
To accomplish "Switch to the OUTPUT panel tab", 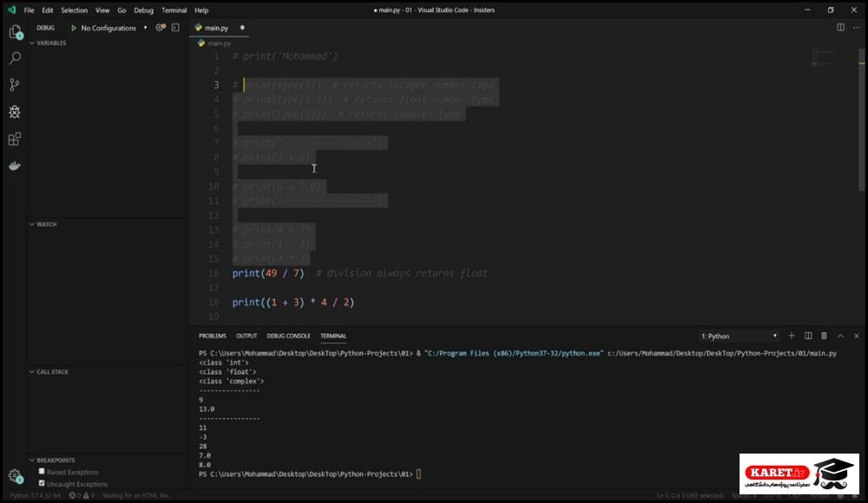I will point(247,336).
